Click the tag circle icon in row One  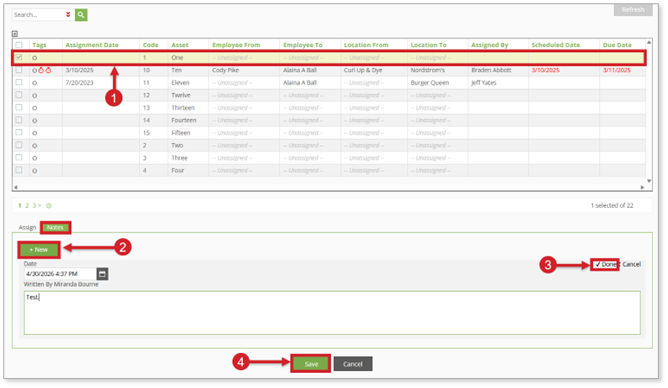click(x=35, y=58)
